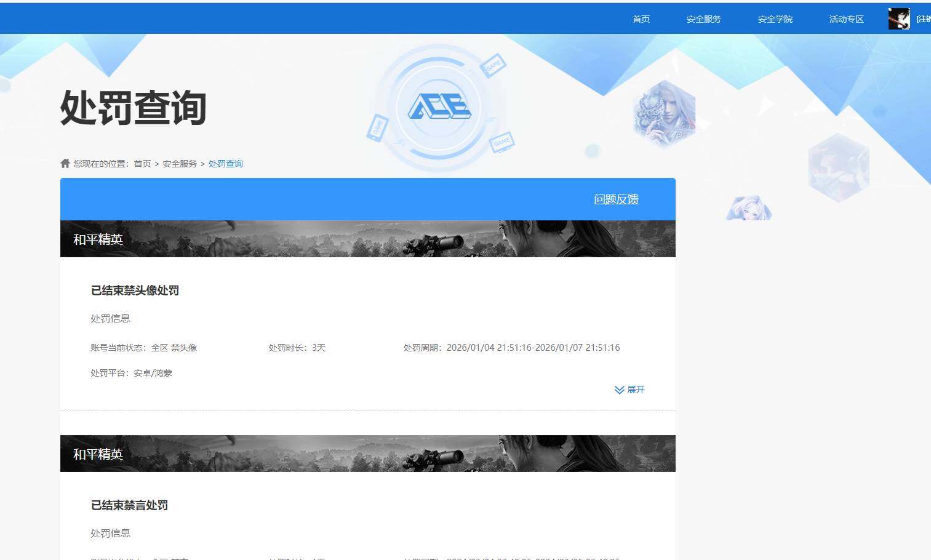This screenshot has width=931, height=560.
Task: Click the 处罚信息 label under 禁言处罚
Action: coord(110,533)
